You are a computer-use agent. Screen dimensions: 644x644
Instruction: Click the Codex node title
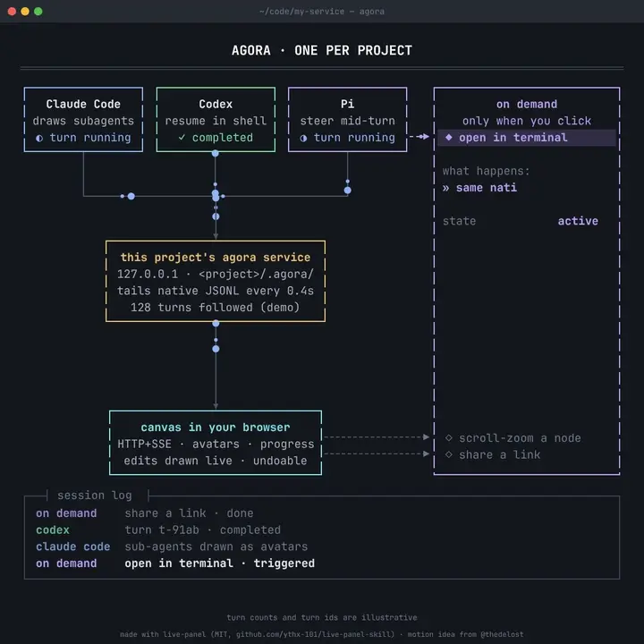[216, 104]
